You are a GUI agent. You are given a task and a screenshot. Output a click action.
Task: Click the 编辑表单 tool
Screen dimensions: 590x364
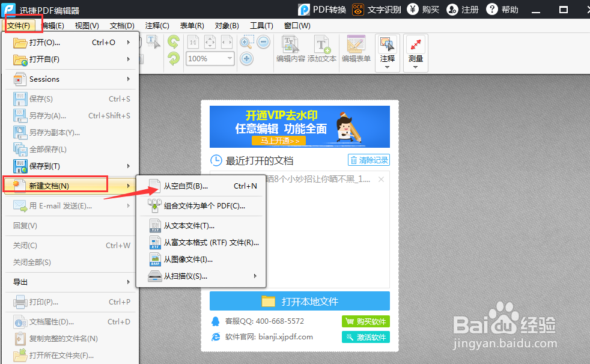[356, 49]
